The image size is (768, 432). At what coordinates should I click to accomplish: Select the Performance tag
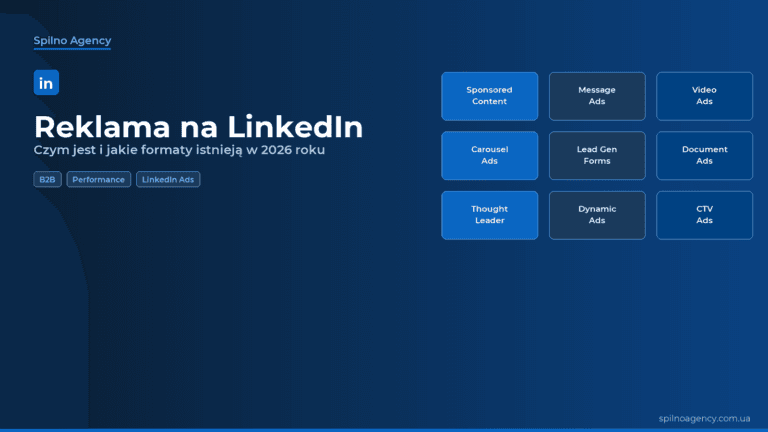[98, 179]
